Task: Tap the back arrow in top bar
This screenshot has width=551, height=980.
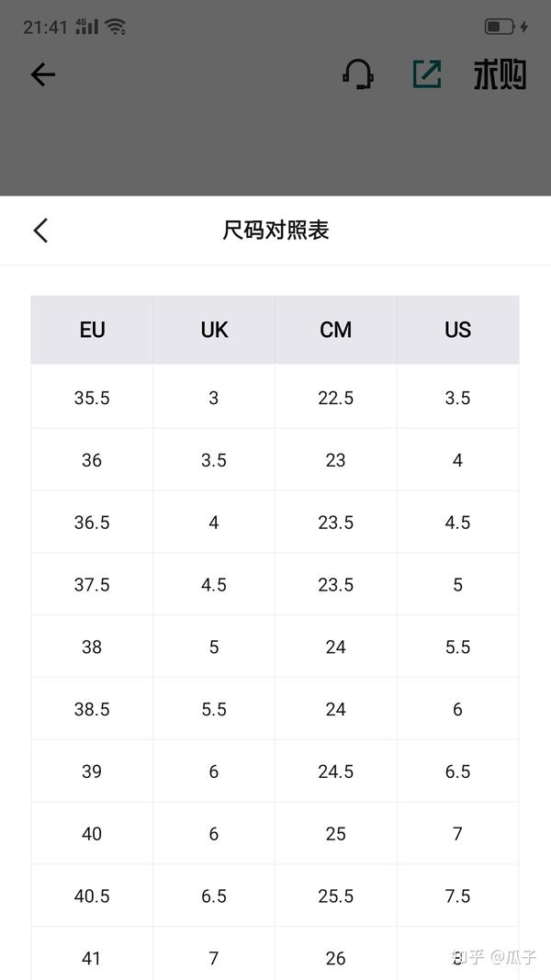Action: 43,75
